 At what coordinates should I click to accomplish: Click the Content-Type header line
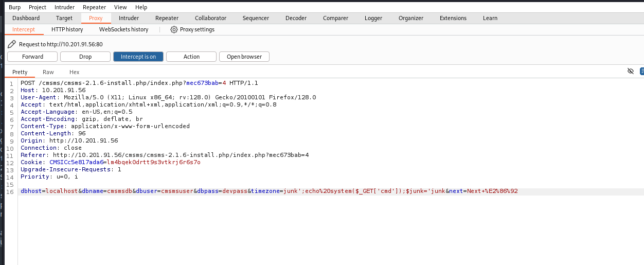pos(105,126)
